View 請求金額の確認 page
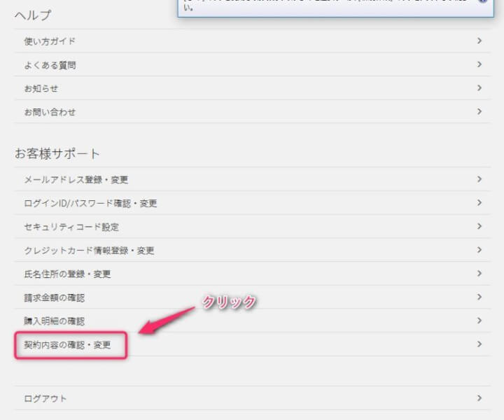 tap(55, 297)
